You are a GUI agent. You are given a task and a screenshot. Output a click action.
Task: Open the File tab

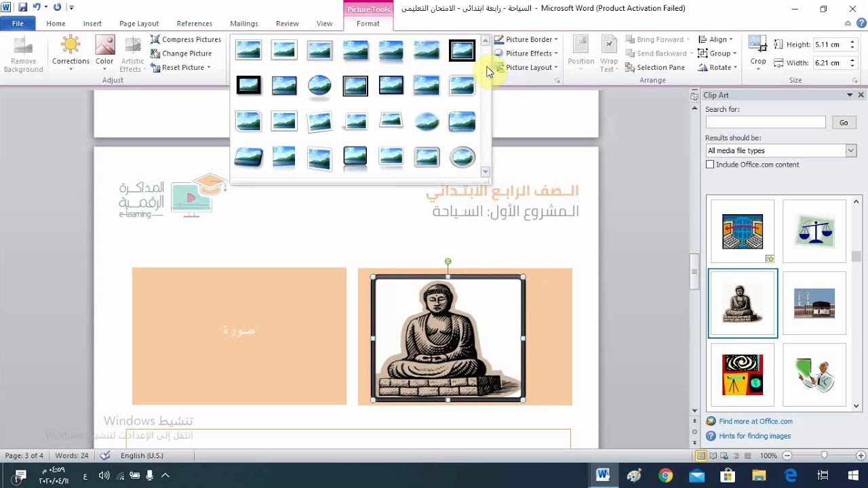tap(18, 24)
